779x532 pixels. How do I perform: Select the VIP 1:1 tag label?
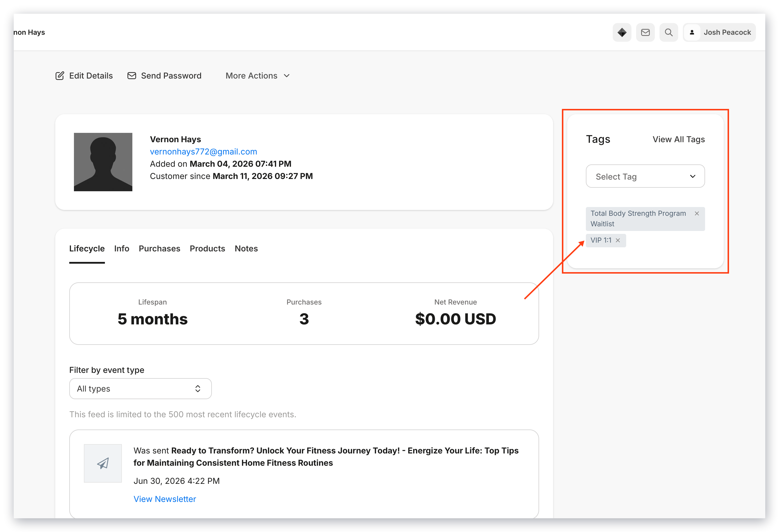tap(601, 240)
